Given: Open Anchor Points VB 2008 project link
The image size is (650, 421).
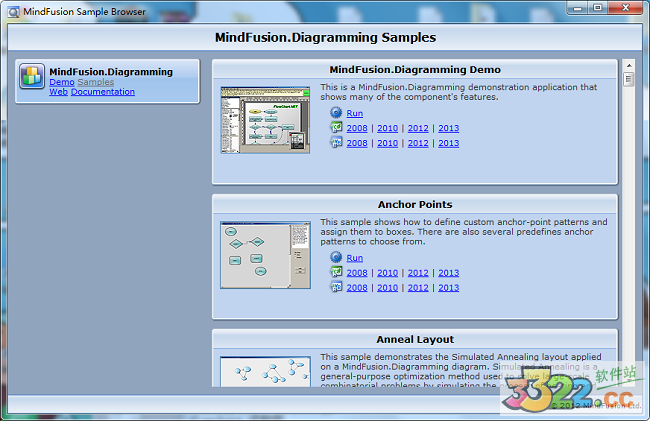Looking at the screenshot, I should 357,288.
